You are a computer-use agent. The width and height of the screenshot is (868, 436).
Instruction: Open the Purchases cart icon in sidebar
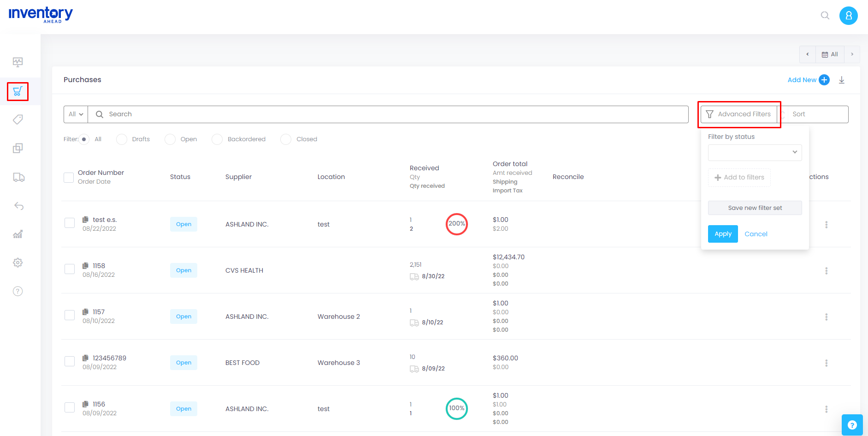click(x=18, y=91)
